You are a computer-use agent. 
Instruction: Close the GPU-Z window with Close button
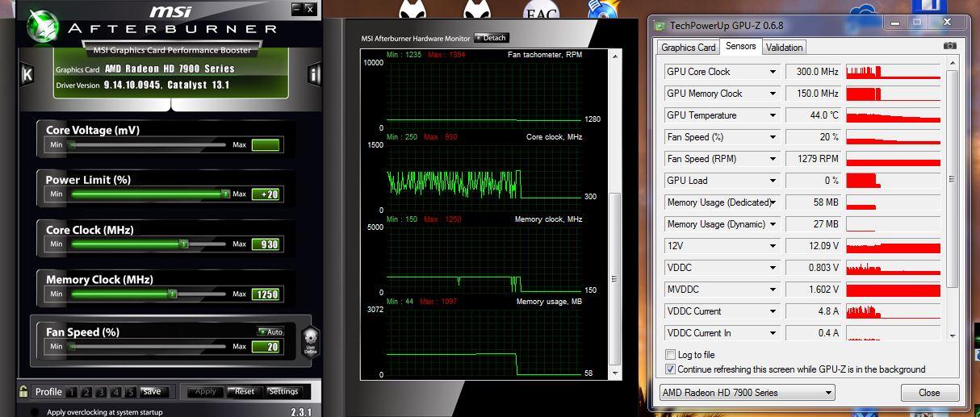pyautogui.click(x=929, y=393)
